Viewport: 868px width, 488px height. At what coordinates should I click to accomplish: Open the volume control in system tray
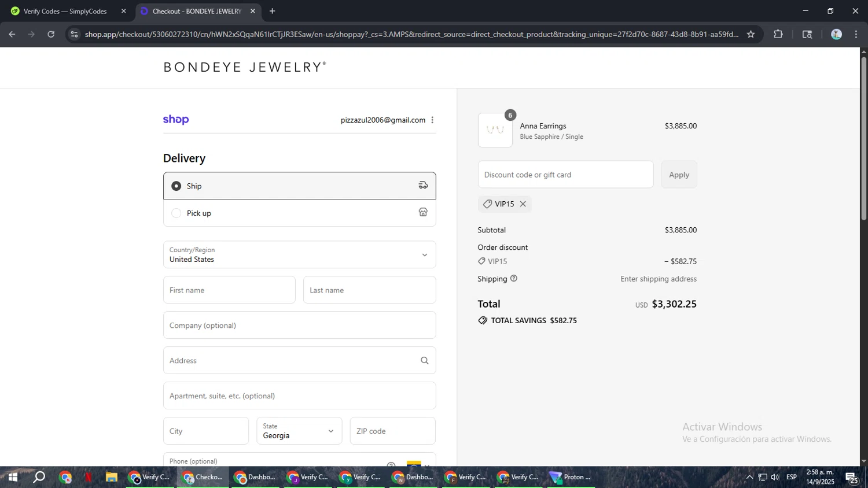775,478
